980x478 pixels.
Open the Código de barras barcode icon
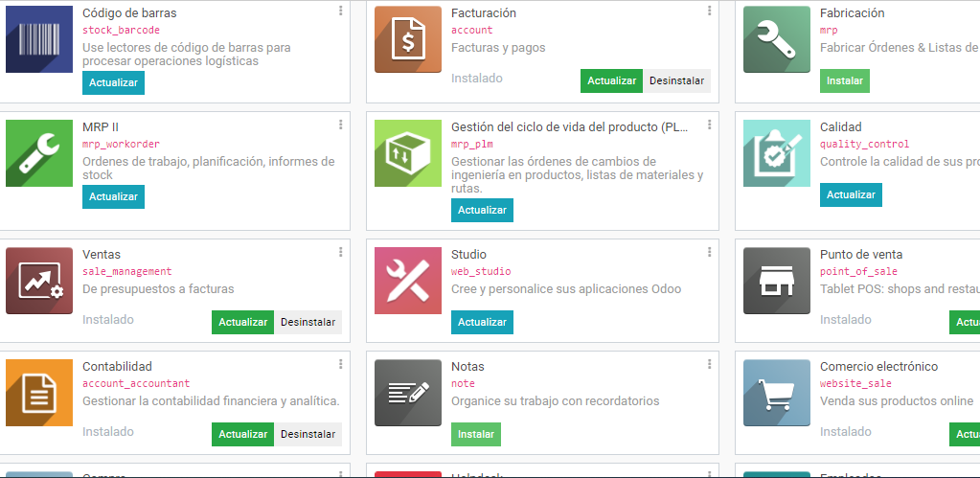pyautogui.click(x=39, y=39)
